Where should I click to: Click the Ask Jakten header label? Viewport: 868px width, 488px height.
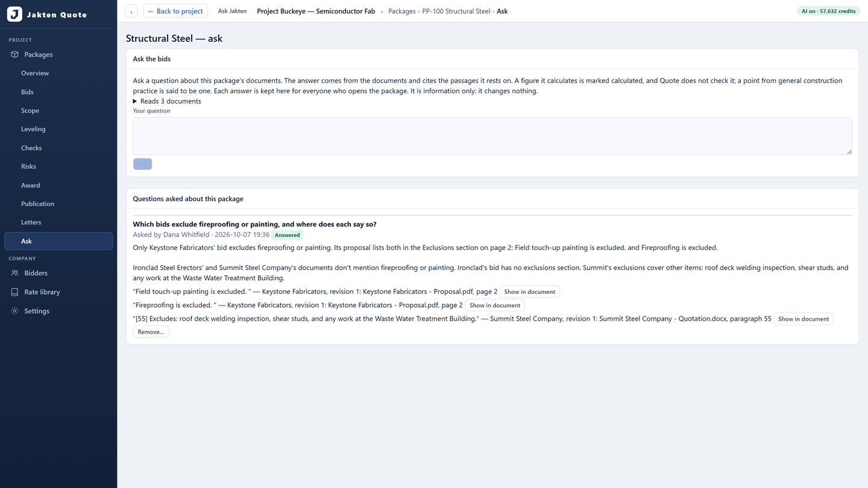(232, 11)
